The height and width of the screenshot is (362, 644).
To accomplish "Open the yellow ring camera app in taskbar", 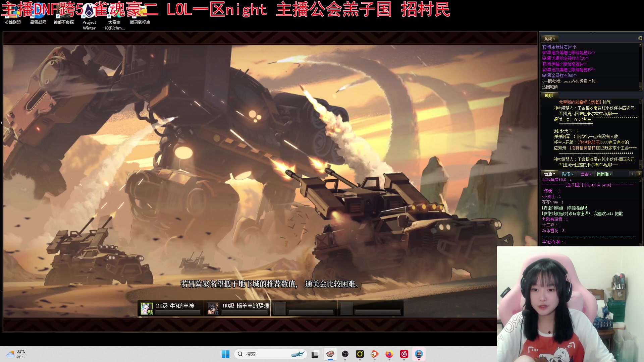I will (x=360, y=354).
